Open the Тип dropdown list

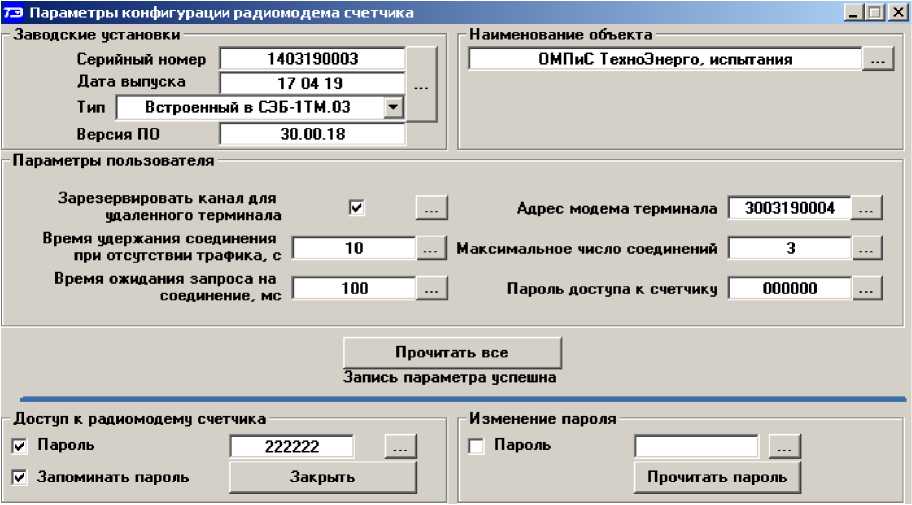pyautogui.click(x=394, y=108)
